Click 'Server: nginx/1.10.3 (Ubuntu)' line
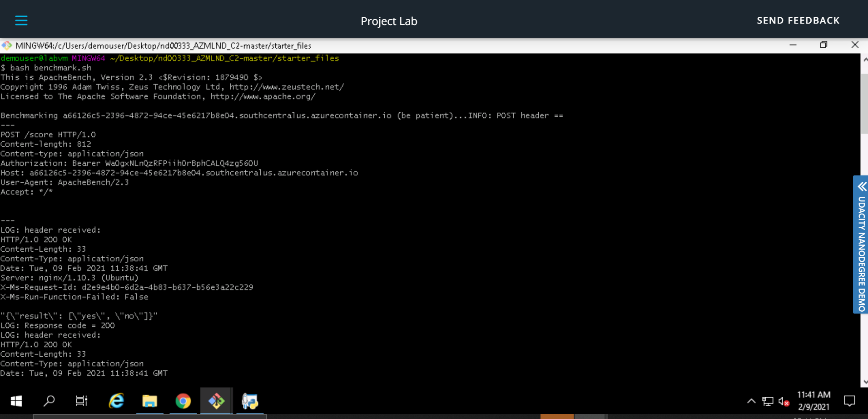 pos(69,278)
